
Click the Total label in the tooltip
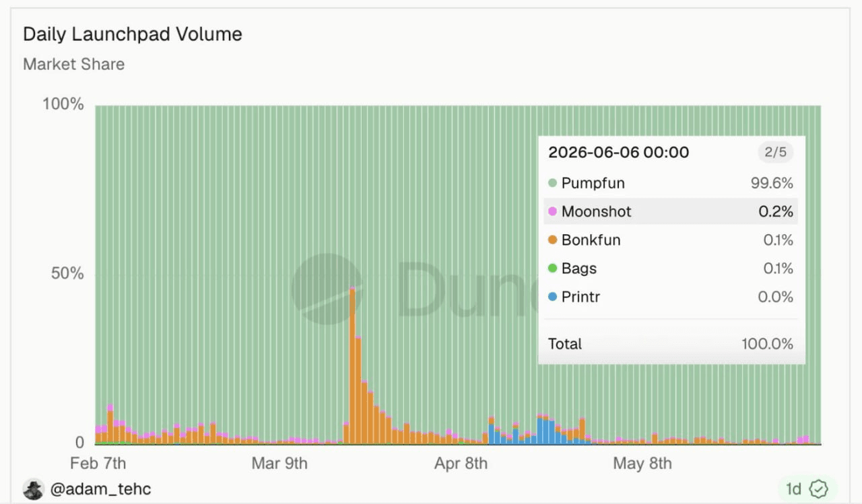point(565,344)
